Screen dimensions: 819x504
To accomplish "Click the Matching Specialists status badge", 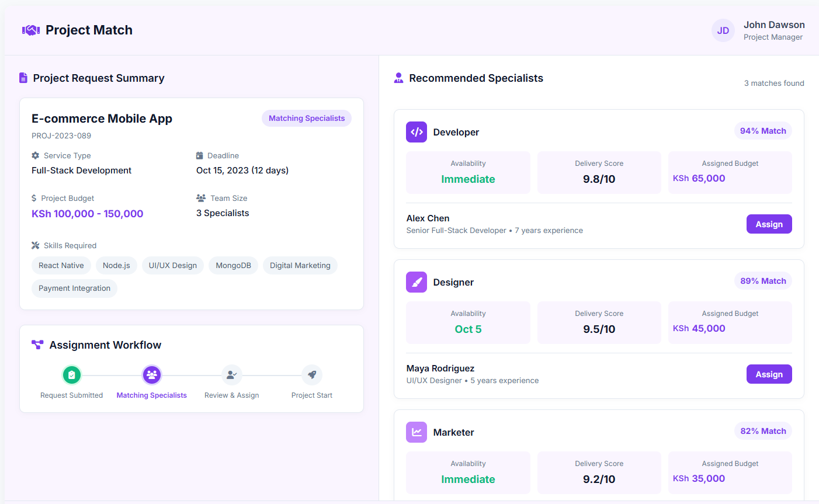I will pos(307,119).
